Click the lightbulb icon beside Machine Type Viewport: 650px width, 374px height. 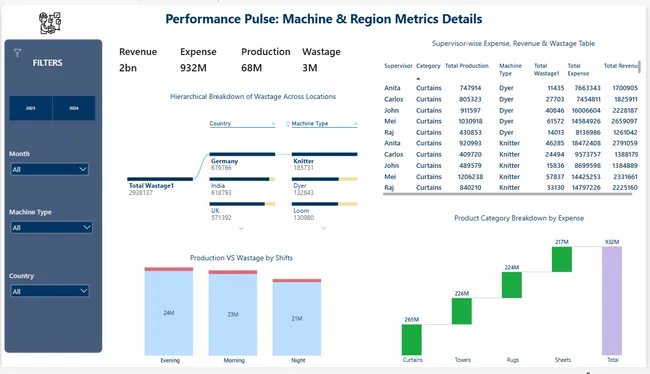[x=288, y=124]
